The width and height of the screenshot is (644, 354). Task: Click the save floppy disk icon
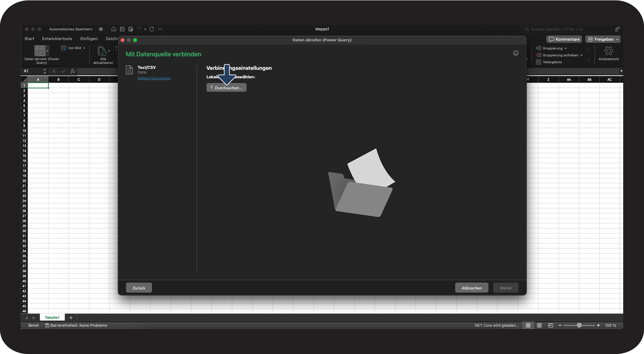tap(122, 29)
